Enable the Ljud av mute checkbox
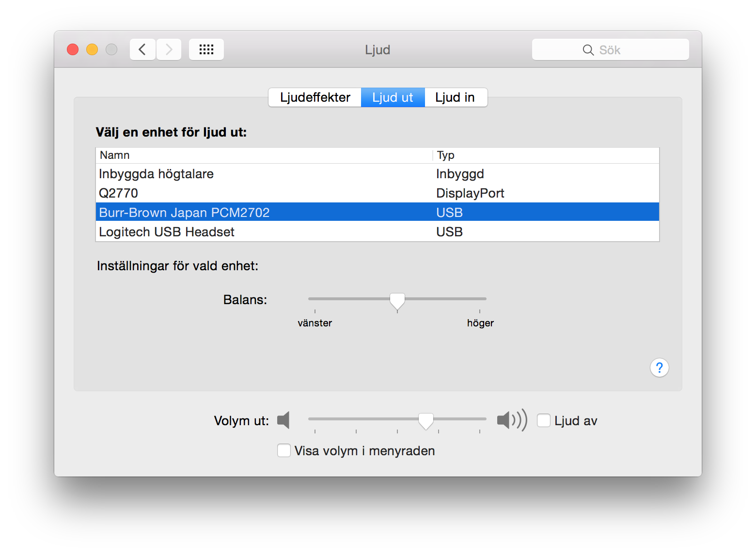 point(544,420)
